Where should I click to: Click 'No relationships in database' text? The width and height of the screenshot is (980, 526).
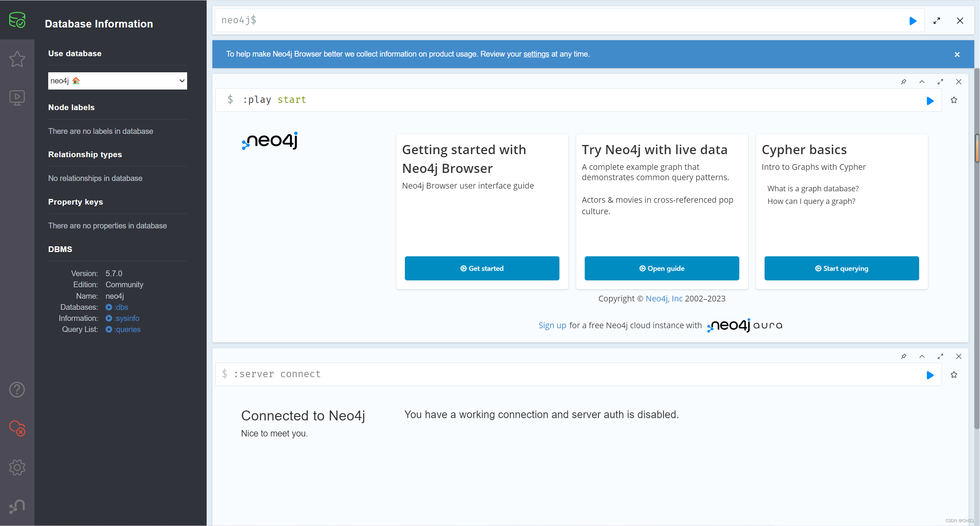tap(95, 178)
